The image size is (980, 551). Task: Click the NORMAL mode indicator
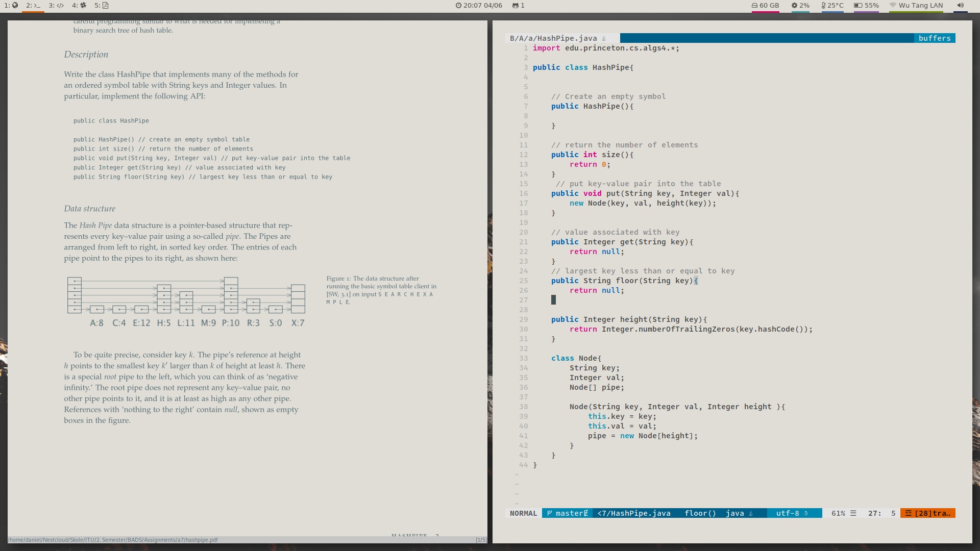tap(523, 513)
